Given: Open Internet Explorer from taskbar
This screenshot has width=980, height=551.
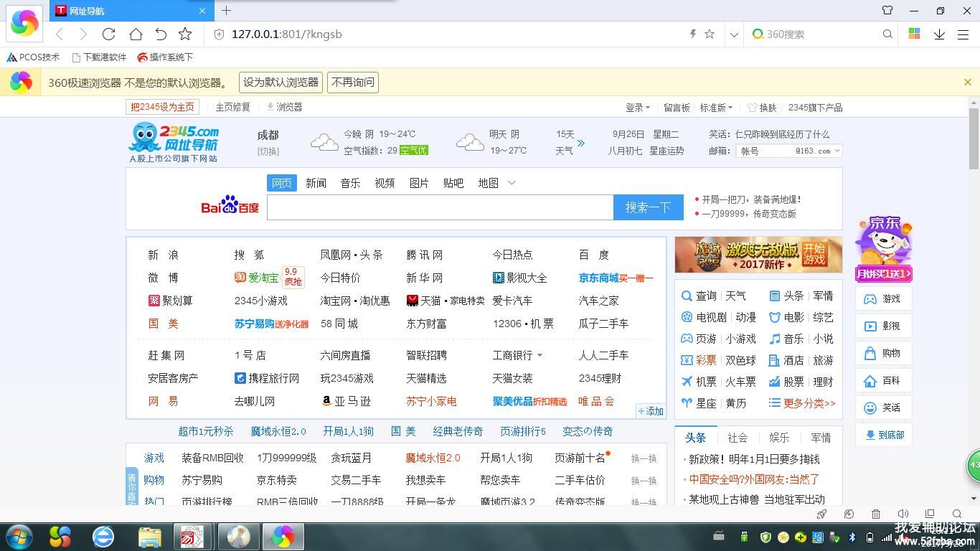Looking at the screenshot, I should 104,537.
